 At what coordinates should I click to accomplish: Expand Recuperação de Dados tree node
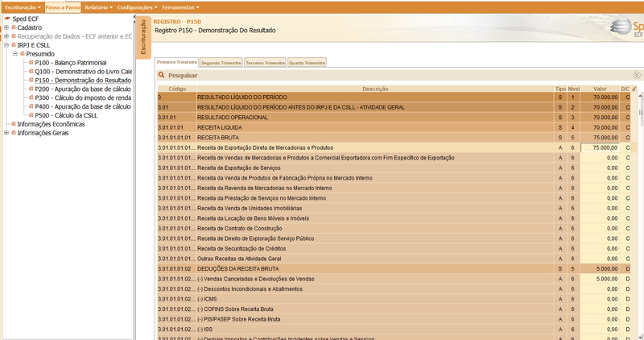6,36
